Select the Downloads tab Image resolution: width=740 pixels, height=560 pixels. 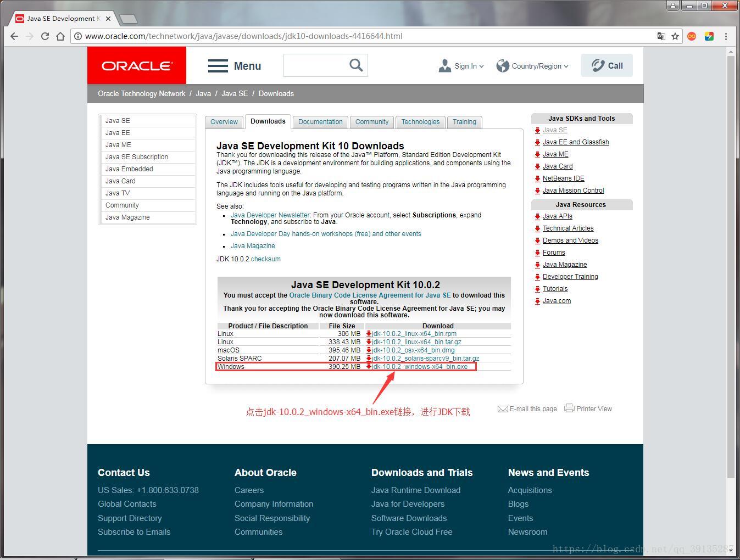coord(268,121)
